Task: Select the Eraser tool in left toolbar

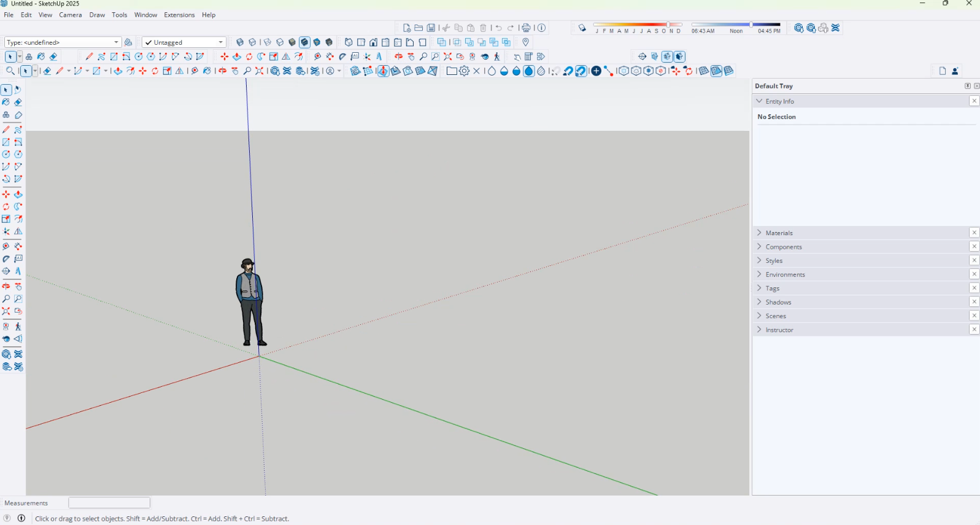Action: click(x=18, y=103)
